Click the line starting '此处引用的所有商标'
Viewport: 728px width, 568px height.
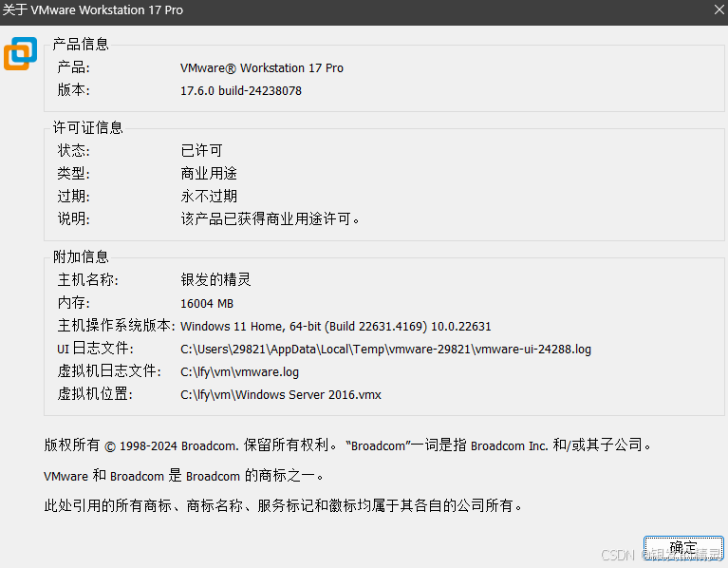283,505
